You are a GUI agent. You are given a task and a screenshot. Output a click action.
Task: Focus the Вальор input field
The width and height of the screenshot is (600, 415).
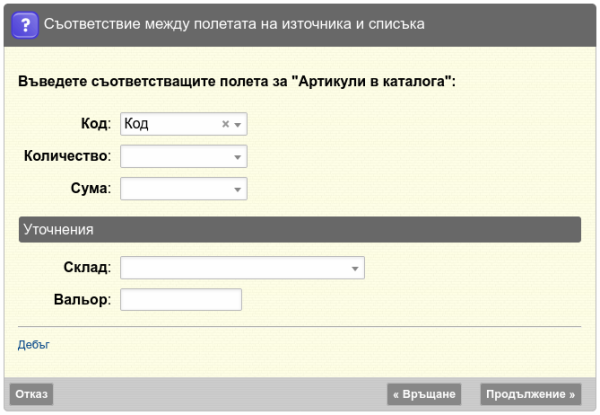(181, 299)
